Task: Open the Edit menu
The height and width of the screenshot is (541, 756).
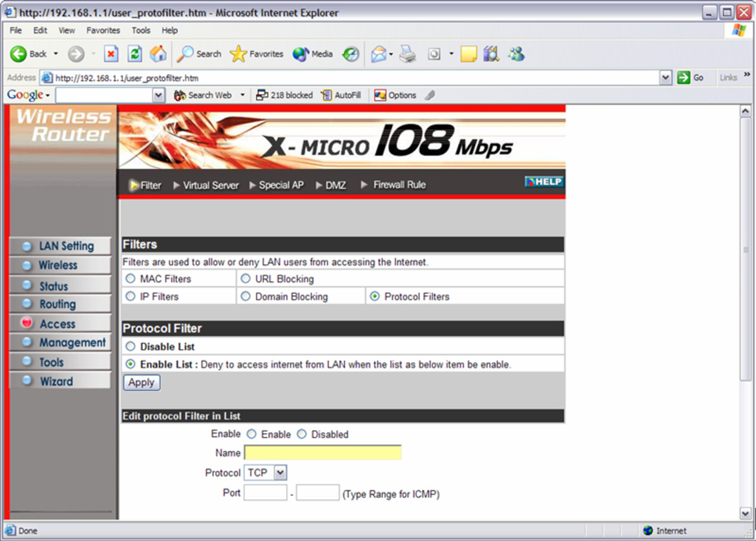Action: (x=40, y=30)
